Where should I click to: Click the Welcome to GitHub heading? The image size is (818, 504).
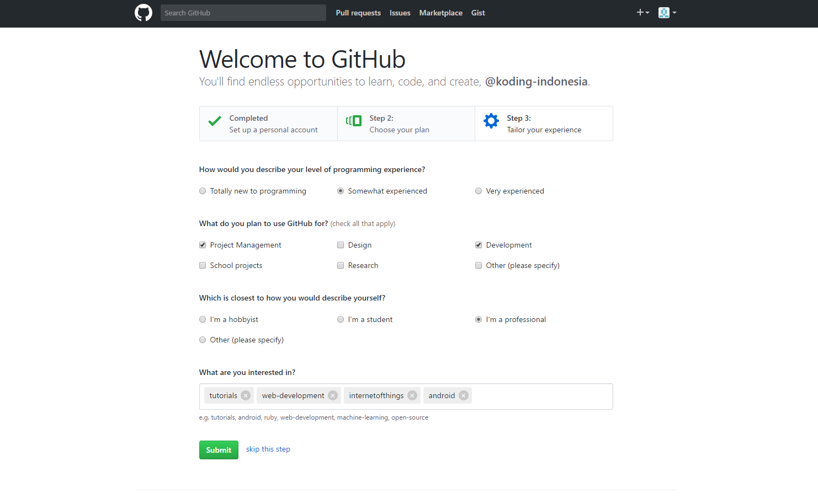[x=302, y=59]
